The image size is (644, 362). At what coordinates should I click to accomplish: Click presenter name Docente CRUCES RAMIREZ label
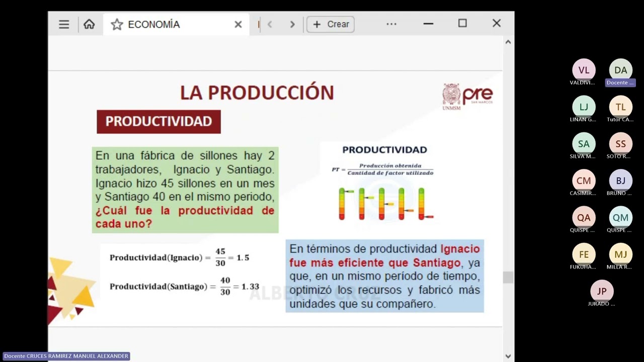point(66,356)
